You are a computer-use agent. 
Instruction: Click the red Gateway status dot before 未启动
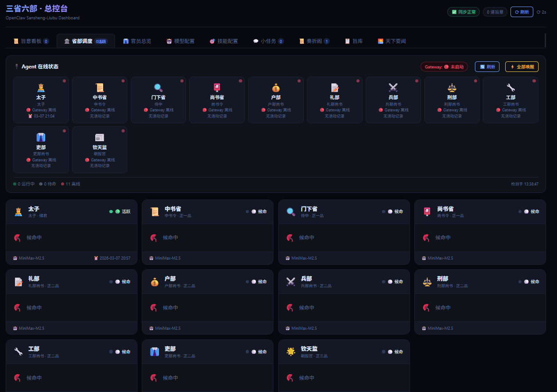click(x=446, y=67)
